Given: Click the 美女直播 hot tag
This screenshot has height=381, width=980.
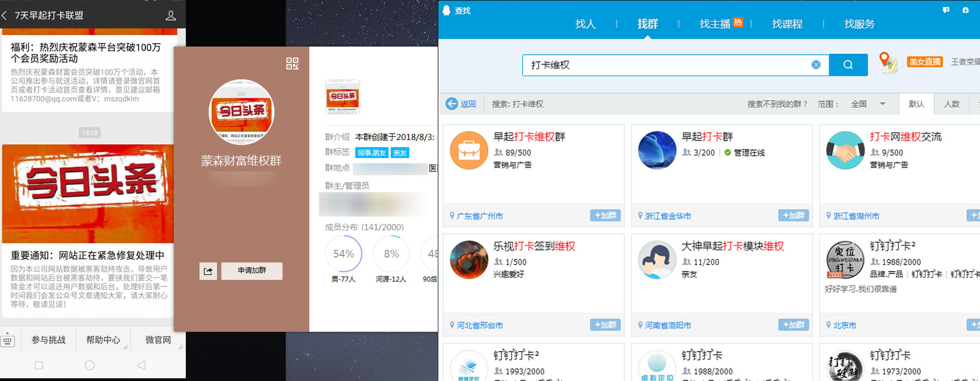Looking at the screenshot, I should click(x=924, y=62).
